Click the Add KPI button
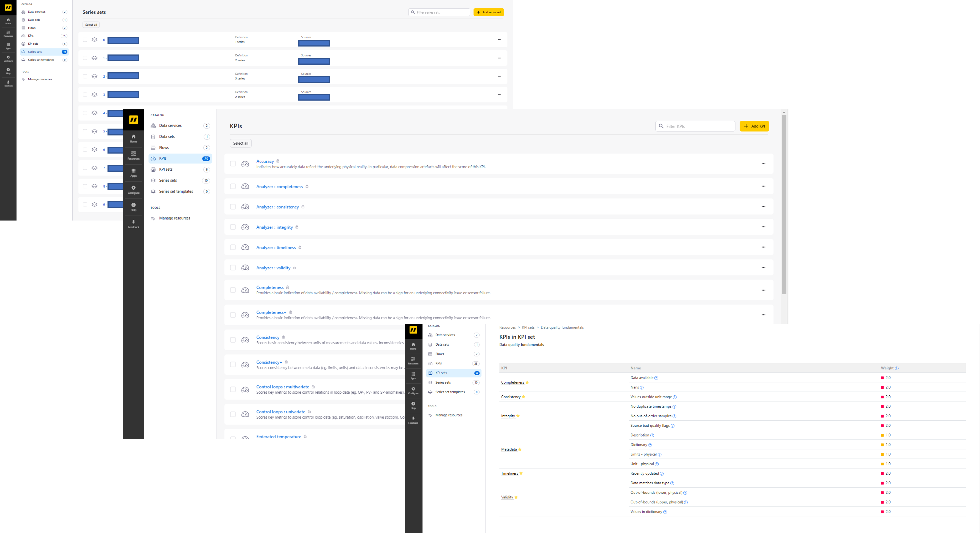980x533 pixels. click(754, 126)
